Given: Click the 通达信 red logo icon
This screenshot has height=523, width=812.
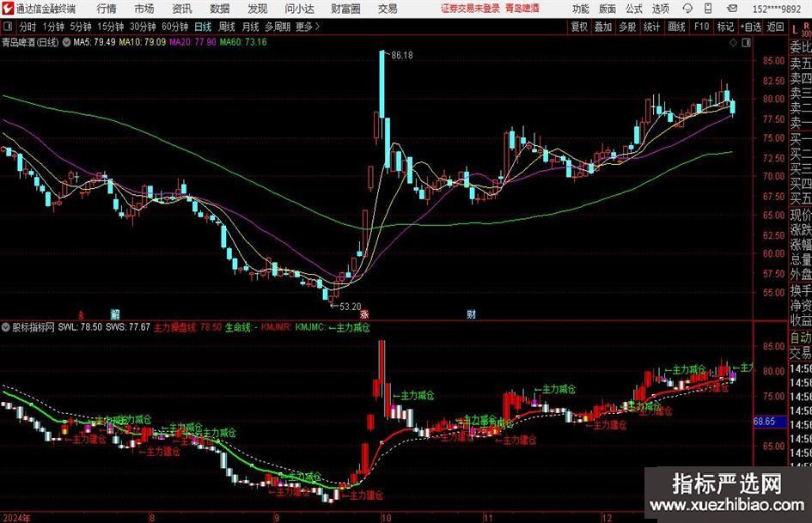Looking at the screenshot, I should 8,9.
